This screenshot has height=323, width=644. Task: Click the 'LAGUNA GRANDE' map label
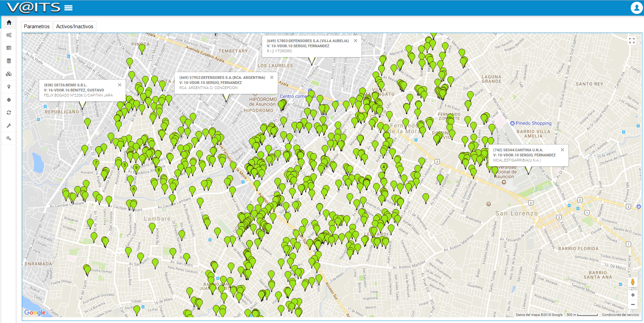coord(491,79)
